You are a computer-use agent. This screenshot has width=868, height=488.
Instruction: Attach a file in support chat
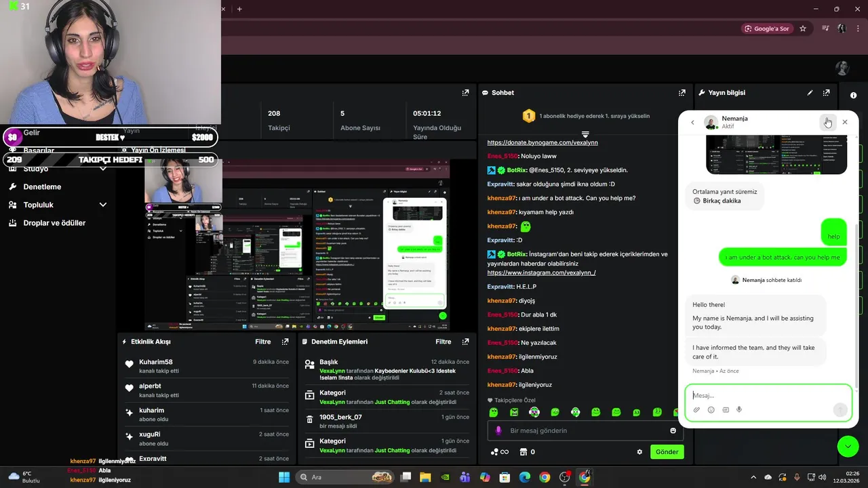(696, 409)
